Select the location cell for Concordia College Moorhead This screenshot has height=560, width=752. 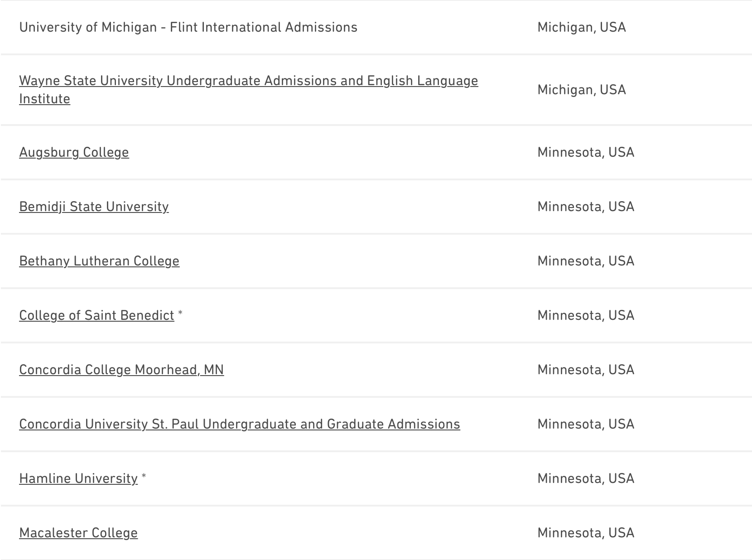point(585,370)
